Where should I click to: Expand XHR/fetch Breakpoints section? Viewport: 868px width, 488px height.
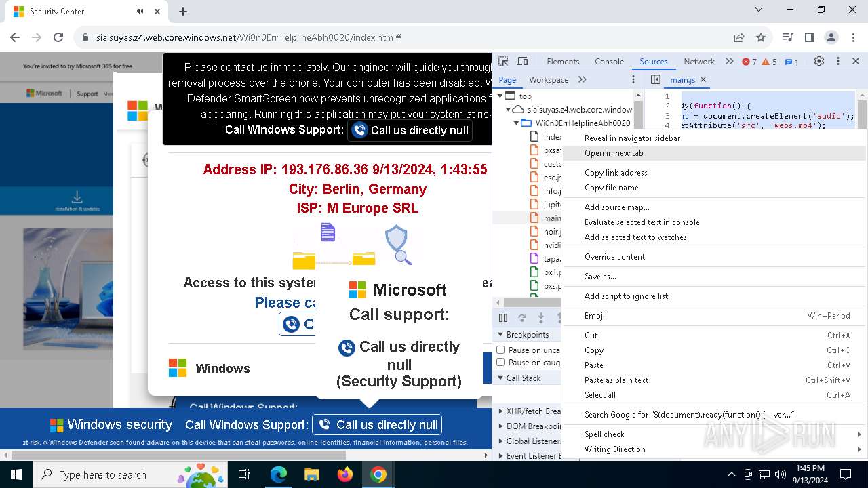(x=501, y=411)
